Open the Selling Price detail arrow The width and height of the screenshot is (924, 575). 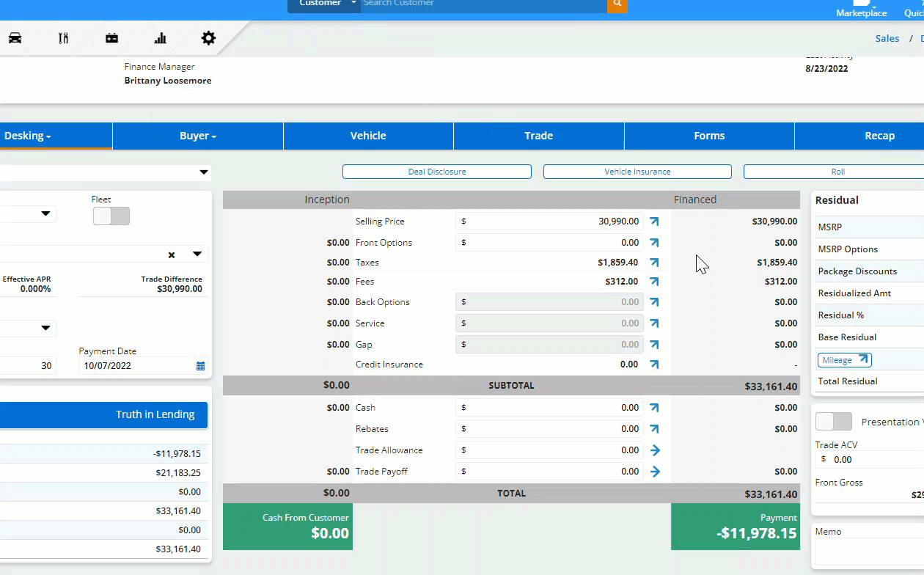coord(654,221)
